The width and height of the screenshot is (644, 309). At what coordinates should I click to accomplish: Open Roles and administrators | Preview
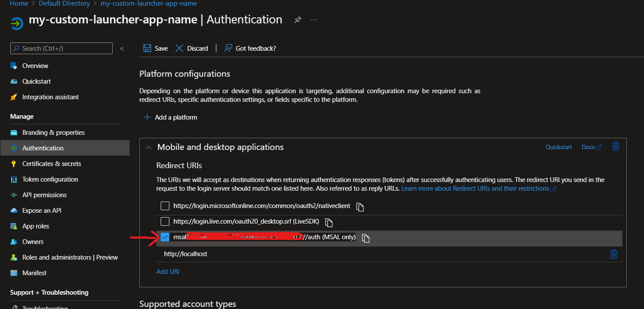[70, 257]
